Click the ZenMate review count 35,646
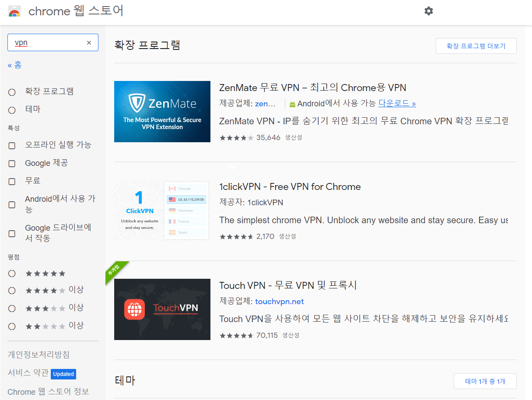 coord(268,137)
